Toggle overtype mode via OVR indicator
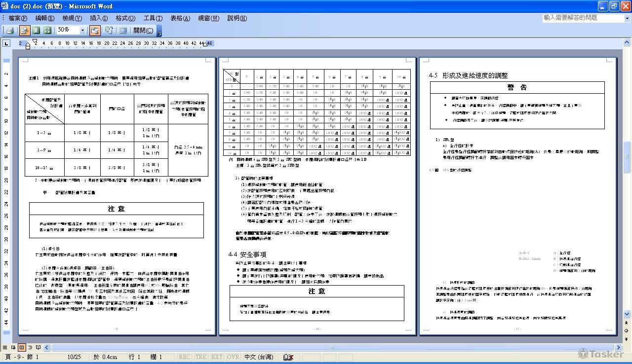Image resolution: width=632 pixels, height=364 pixels. (x=233, y=358)
